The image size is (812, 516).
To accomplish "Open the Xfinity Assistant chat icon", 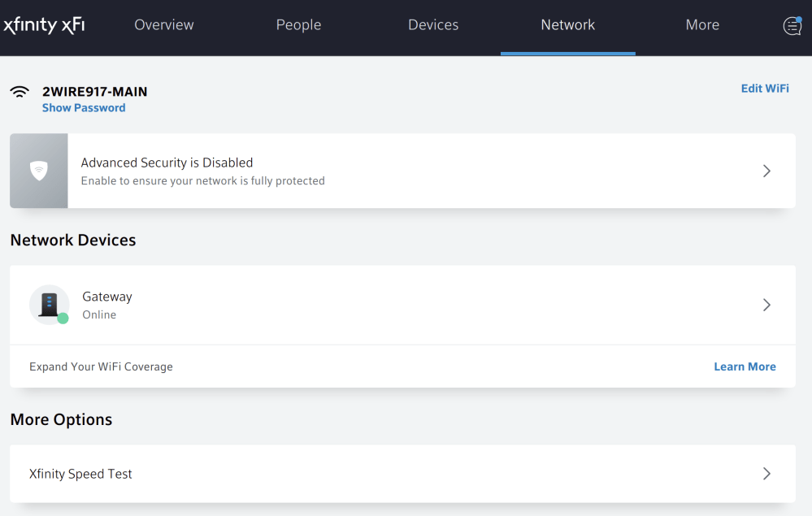I will 792,25.
